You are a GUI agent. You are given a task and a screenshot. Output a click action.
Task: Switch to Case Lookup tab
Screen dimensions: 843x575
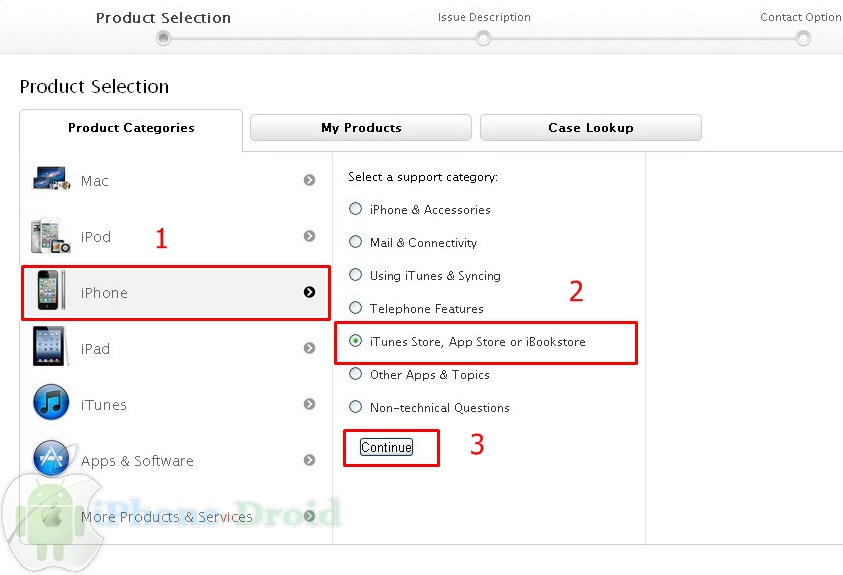[x=590, y=128]
